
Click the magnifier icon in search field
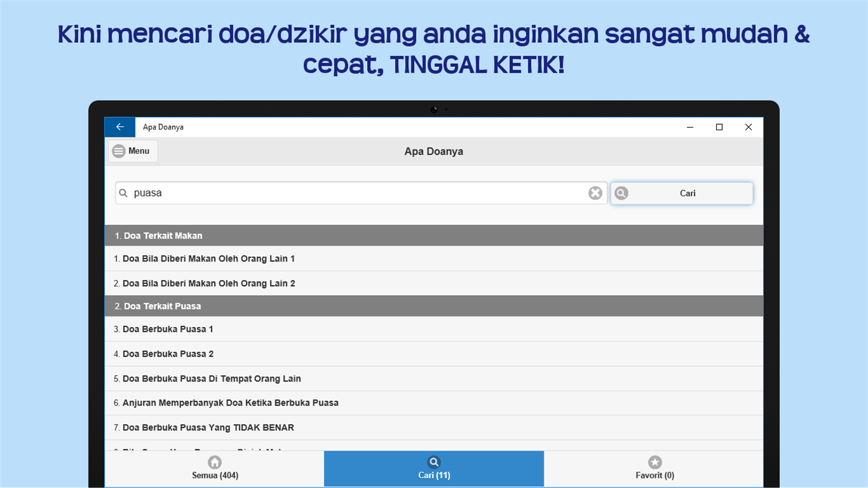pos(124,193)
